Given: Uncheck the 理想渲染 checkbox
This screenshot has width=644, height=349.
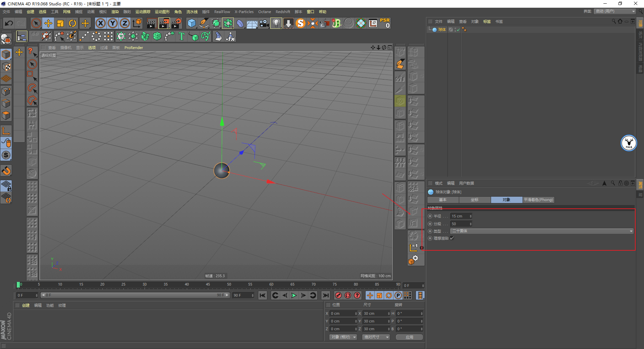Looking at the screenshot, I should (452, 238).
